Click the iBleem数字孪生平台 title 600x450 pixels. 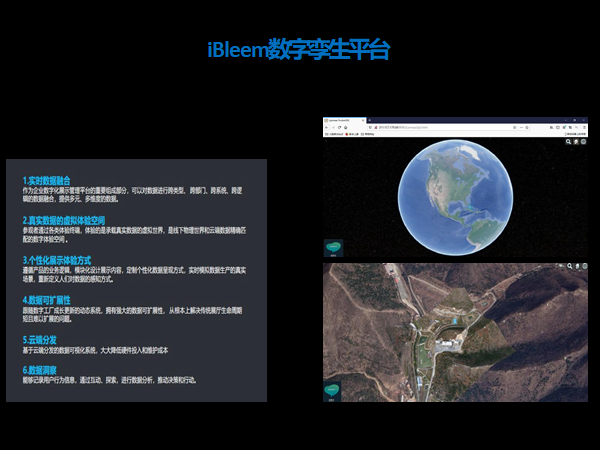[299, 50]
